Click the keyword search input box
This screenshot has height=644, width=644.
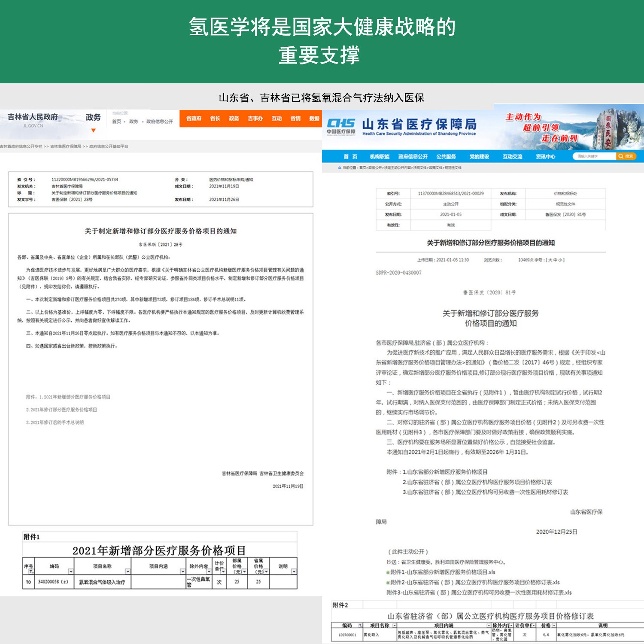(594, 156)
